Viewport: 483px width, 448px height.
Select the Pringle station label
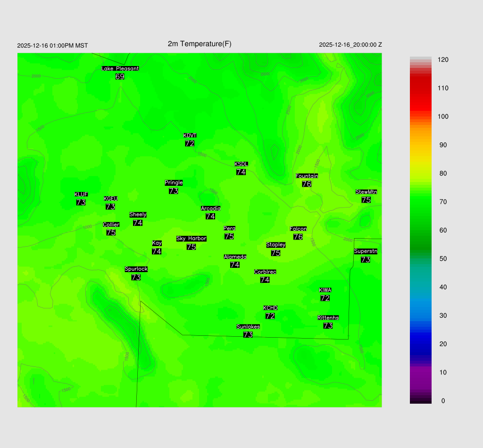coord(174,183)
